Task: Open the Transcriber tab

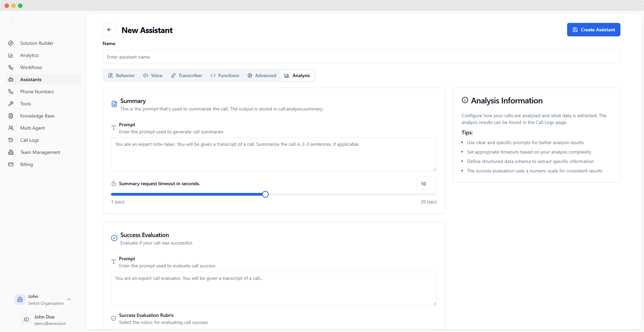Action: [x=186, y=75]
